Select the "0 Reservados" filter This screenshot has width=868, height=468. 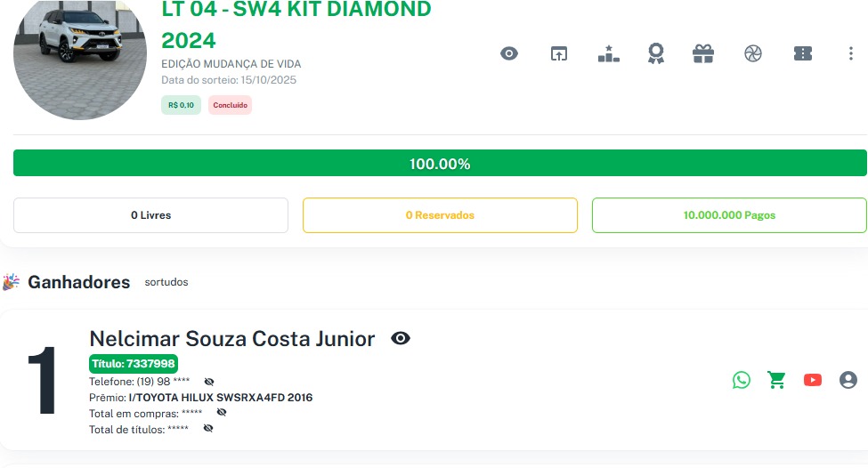click(x=440, y=215)
